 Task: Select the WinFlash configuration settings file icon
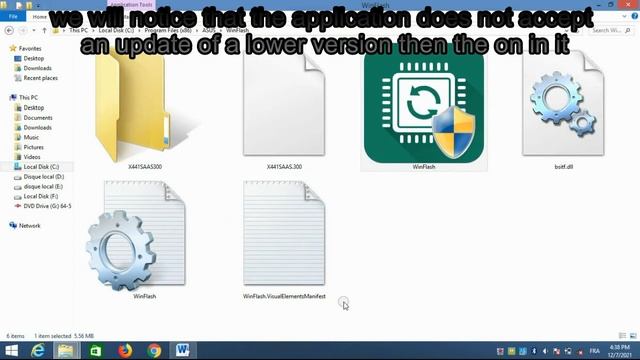pos(136,236)
